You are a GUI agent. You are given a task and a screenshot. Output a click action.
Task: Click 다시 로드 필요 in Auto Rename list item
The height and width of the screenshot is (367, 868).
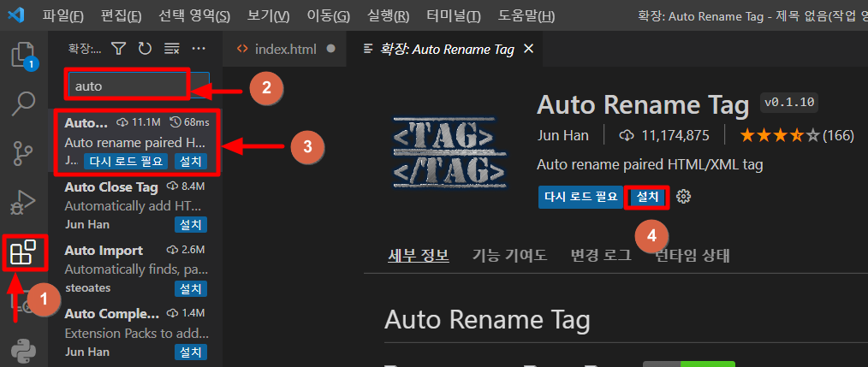[126, 161]
